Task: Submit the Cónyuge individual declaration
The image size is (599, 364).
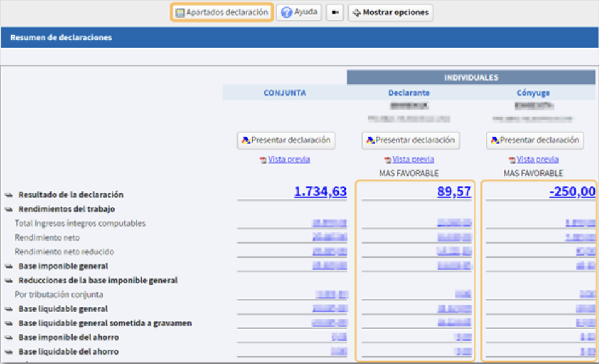Action: click(x=535, y=140)
